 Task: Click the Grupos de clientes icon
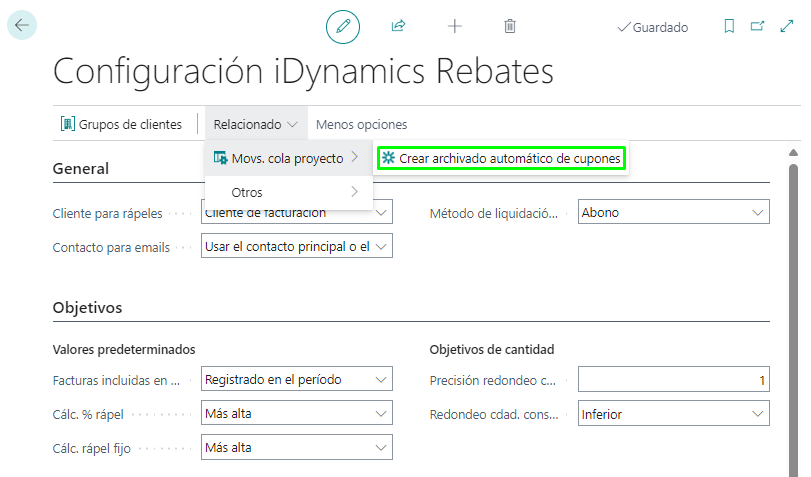68,124
